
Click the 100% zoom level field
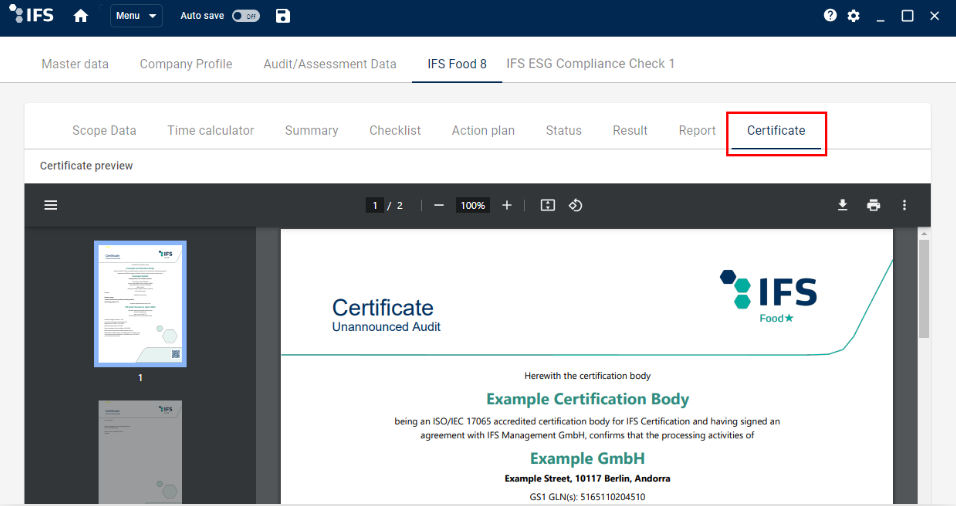(473, 205)
